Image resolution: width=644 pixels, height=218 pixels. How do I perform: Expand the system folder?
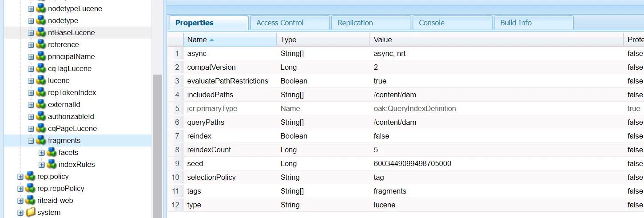coord(20,213)
